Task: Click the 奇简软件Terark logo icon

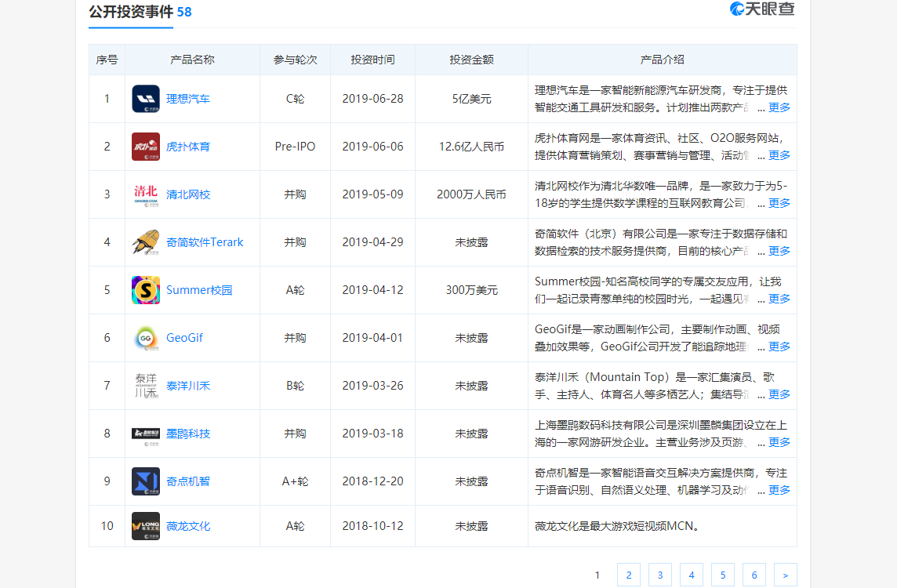Action: point(146,242)
